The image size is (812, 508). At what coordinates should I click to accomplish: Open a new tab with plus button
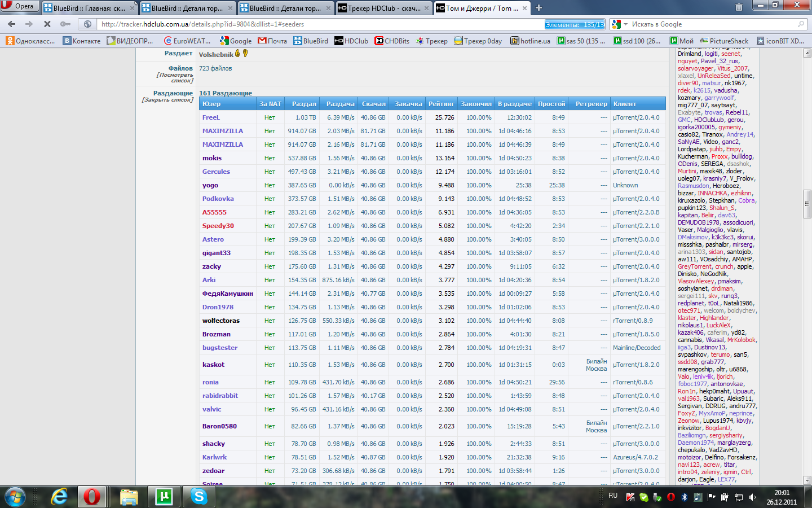tap(539, 7)
